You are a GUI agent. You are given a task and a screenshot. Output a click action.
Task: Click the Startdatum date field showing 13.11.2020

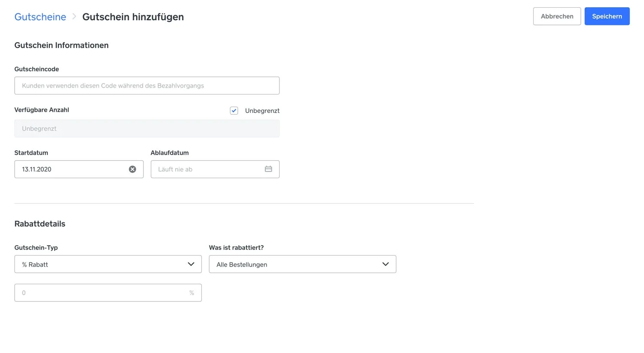[69, 169]
